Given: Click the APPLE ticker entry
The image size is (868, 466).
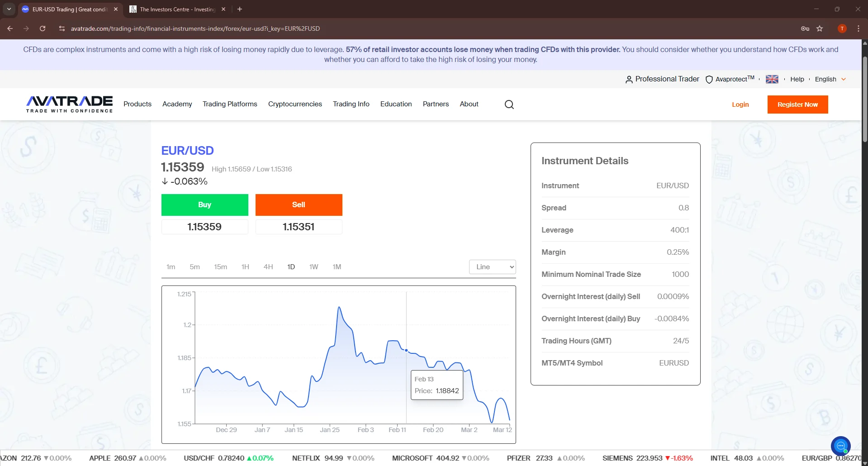Looking at the screenshot, I should point(128,458).
